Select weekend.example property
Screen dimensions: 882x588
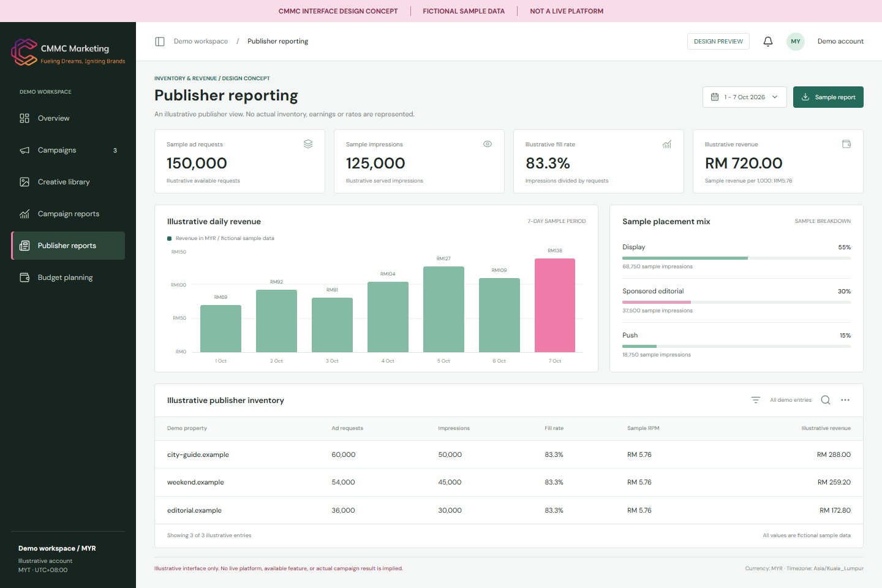click(195, 483)
